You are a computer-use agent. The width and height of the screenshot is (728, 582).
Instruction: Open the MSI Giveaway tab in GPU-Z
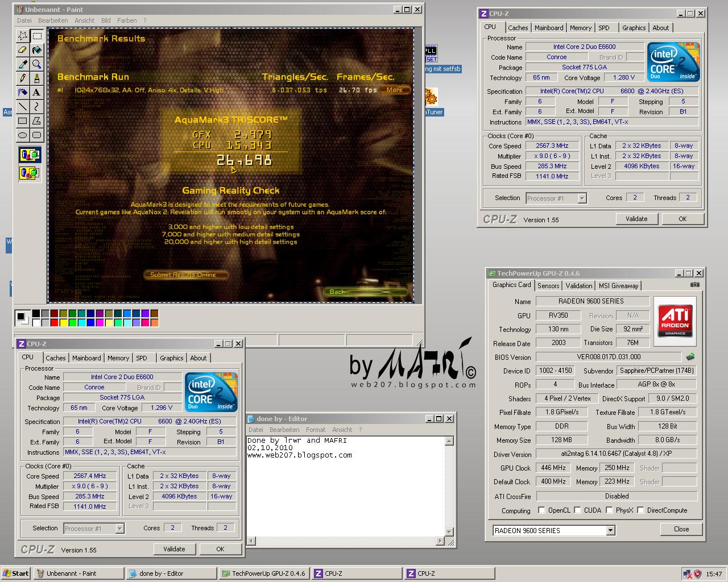pyautogui.click(x=619, y=286)
